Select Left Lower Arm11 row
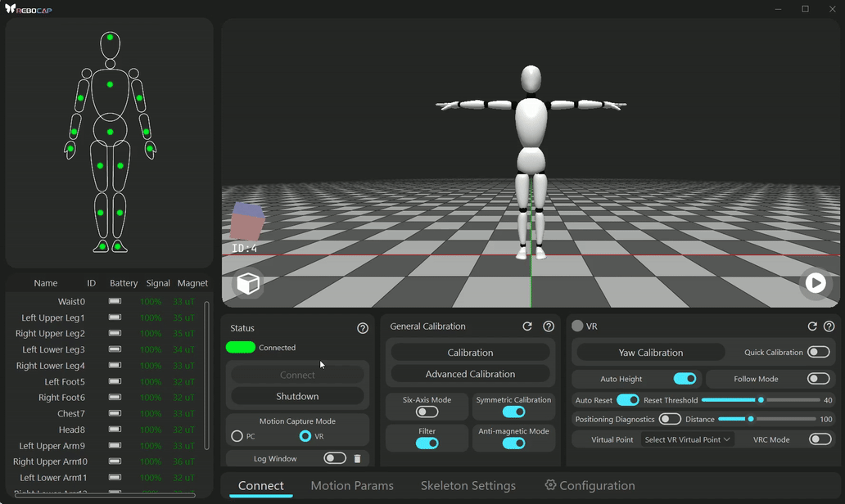 click(x=105, y=478)
